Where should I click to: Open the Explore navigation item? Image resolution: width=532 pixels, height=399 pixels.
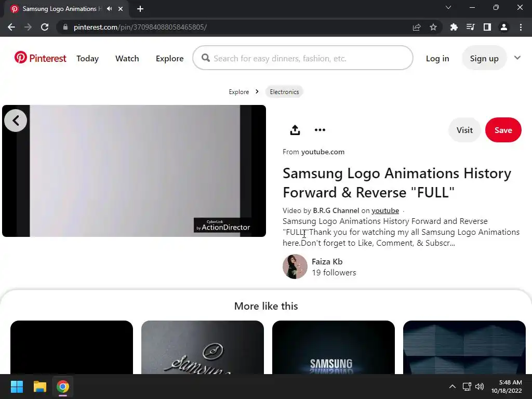pyautogui.click(x=170, y=58)
